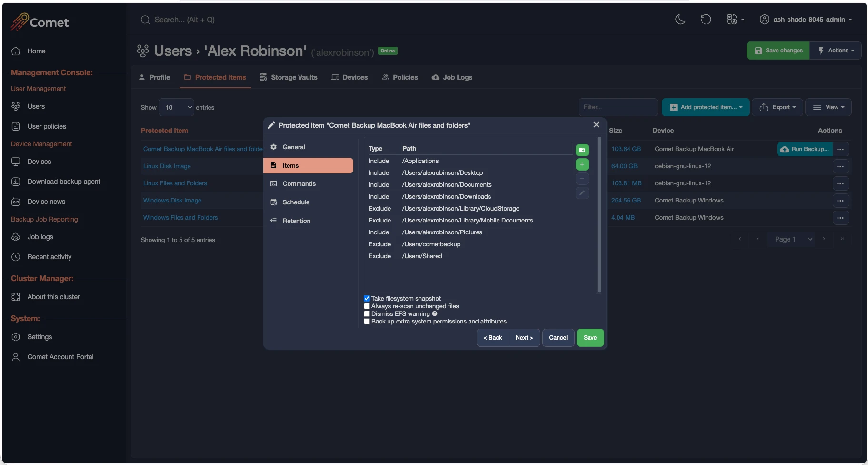This screenshot has width=868, height=465.
Task: Open Home in the sidebar
Action: click(x=29, y=51)
